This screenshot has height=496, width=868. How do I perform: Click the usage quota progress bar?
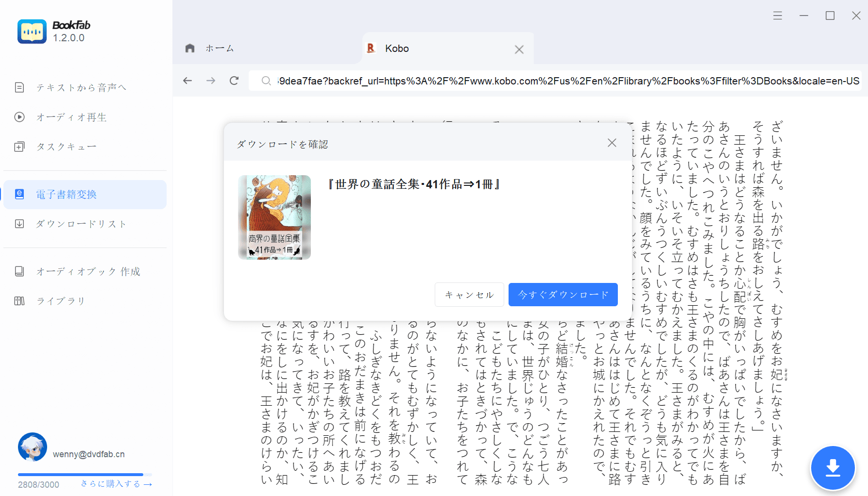pos(85,474)
